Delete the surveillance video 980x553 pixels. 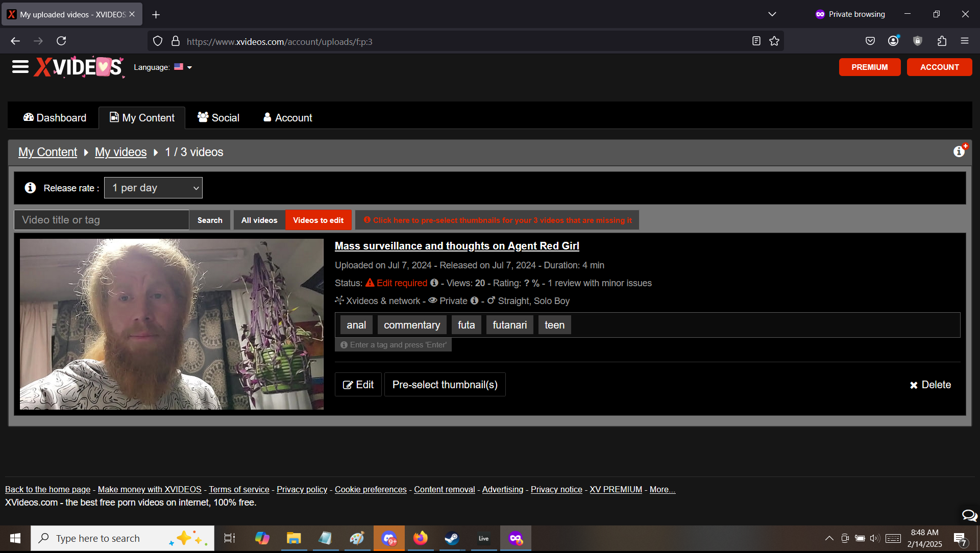(x=930, y=385)
